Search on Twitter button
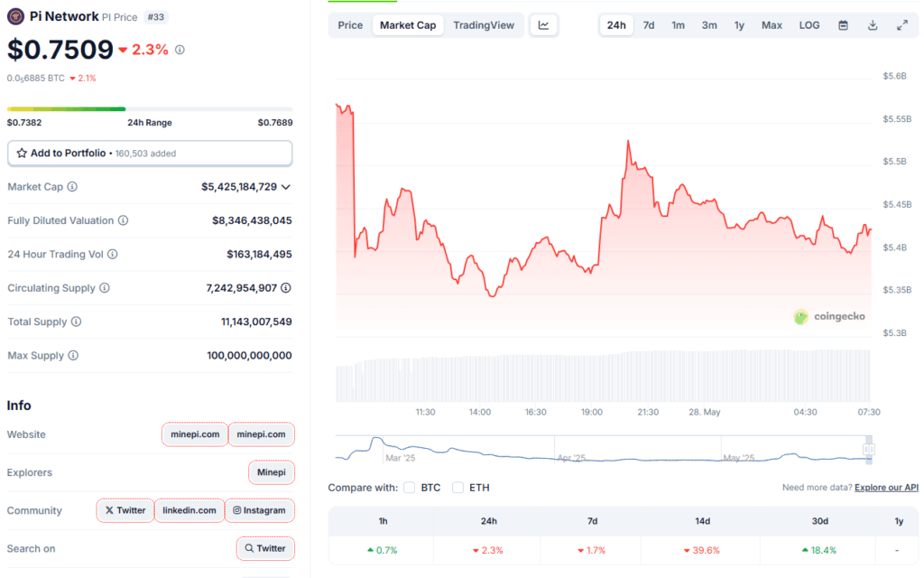924x578 pixels. tap(265, 548)
